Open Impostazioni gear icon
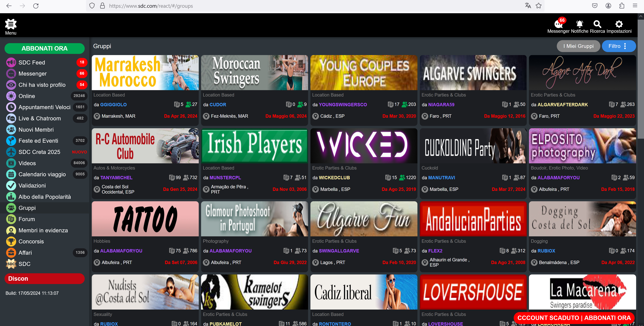 coord(619,24)
